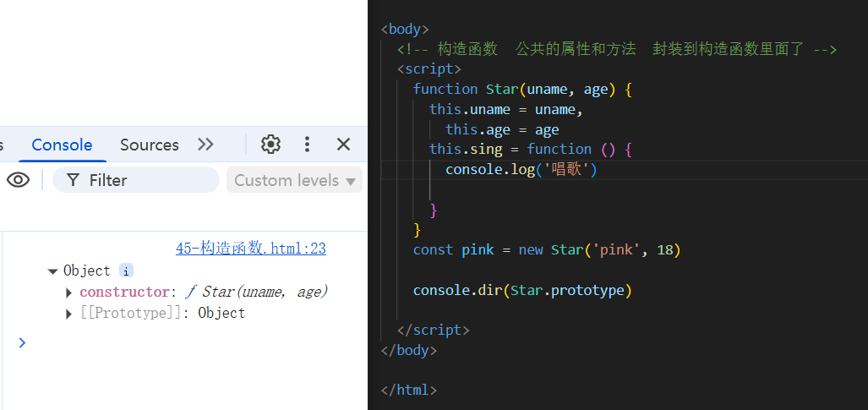The width and height of the screenshot is (868, 410).
Task: Click the closing </html> tag
Action: pos(409,390)
